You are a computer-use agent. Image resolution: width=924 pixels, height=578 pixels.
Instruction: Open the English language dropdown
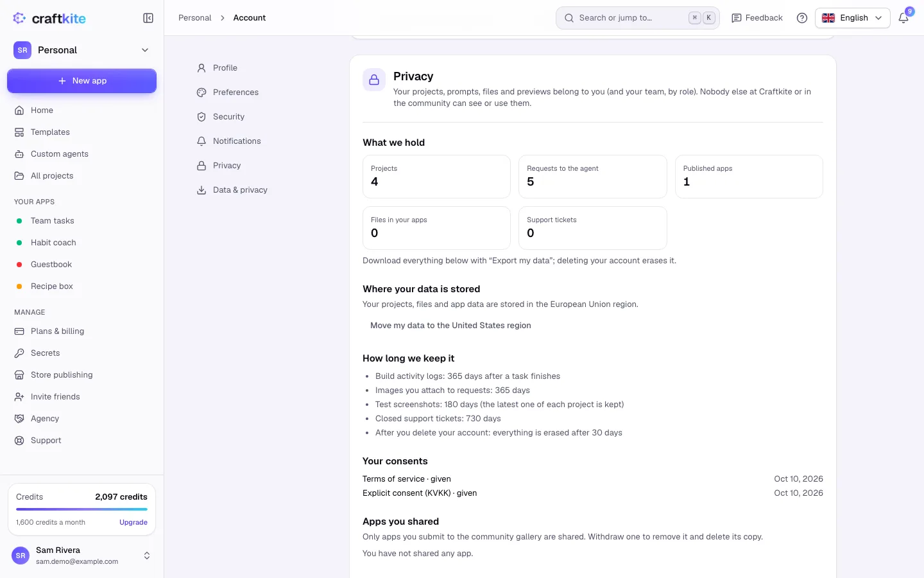(852, 18)
